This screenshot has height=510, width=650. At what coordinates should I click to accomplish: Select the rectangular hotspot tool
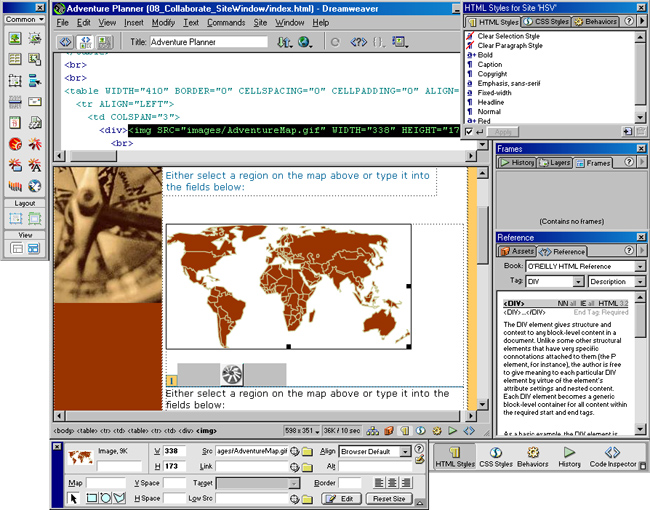coord(92,498)
